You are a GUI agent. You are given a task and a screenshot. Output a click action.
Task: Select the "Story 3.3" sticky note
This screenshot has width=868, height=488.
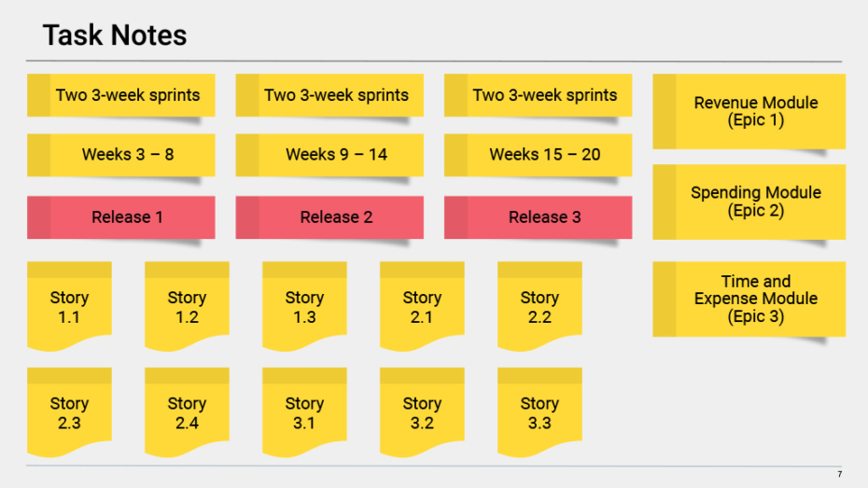pyautogui.click(x=539, y=413)
